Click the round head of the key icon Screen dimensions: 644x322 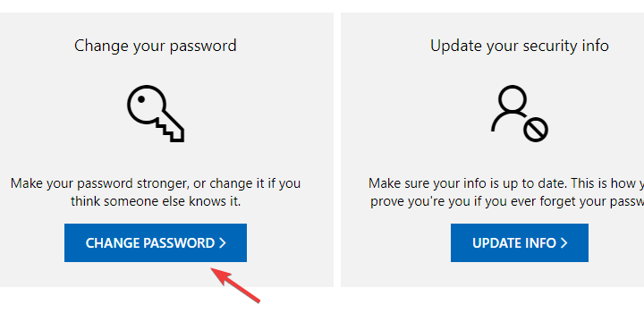click(x=146, y=105)
